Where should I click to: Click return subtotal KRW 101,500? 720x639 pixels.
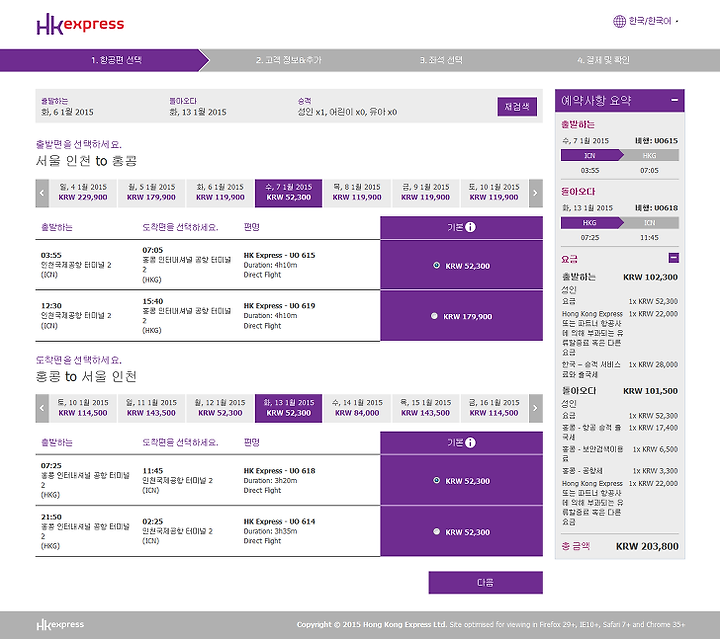click(x=650, y=391)
